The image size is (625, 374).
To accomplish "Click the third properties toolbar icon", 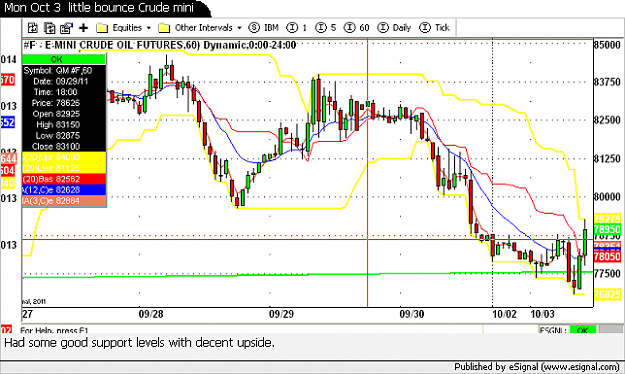I will coord(66,28).
